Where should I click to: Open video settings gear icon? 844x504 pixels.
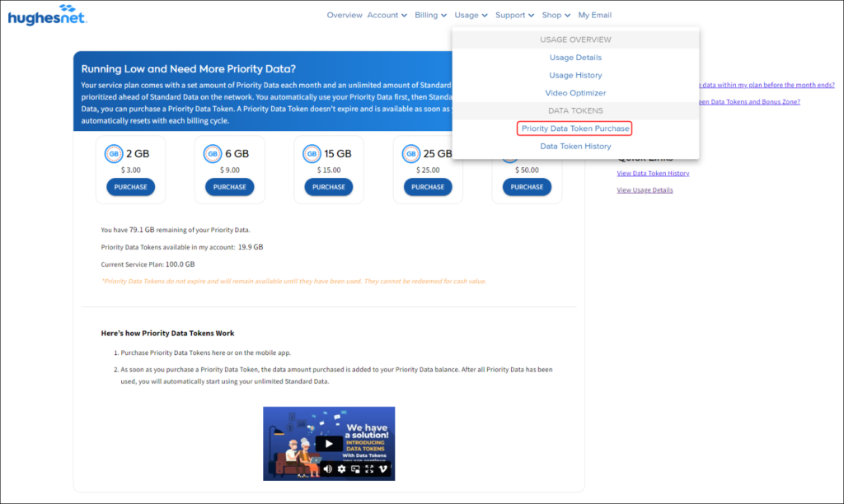tap(342, 469)
